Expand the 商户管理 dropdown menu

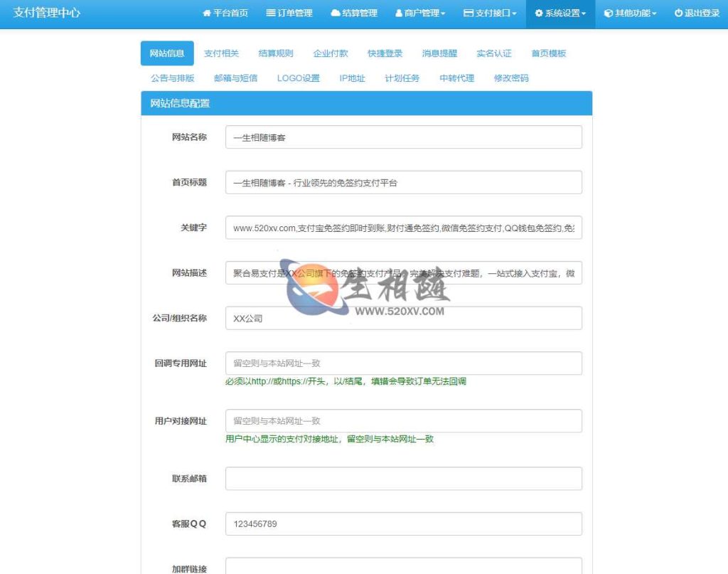point(423,12)
